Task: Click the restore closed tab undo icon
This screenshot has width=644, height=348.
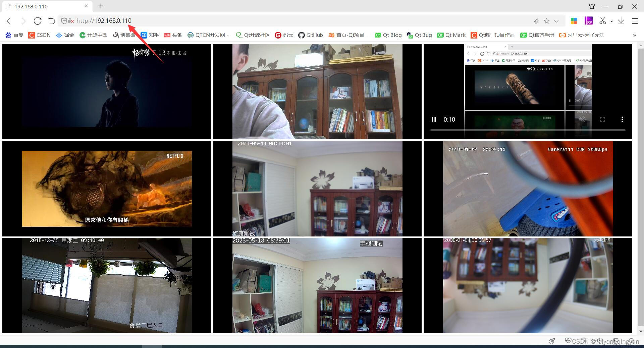Action: point(51,21)
